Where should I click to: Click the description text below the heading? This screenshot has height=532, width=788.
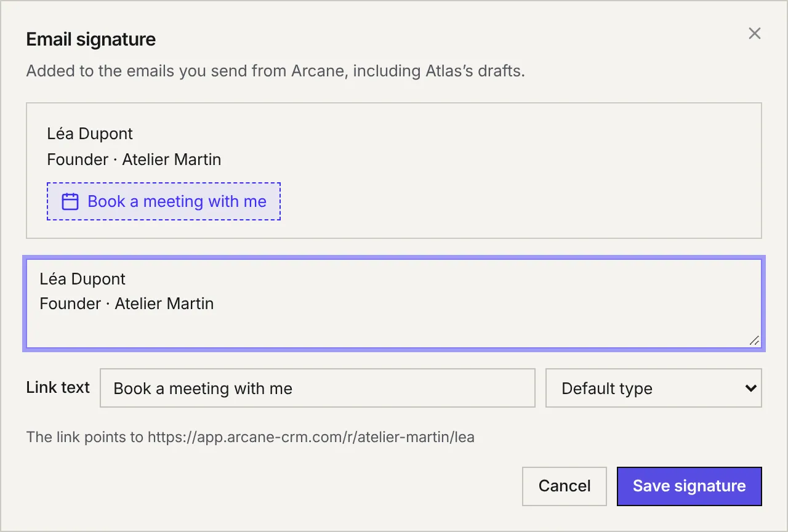(276, 71)
